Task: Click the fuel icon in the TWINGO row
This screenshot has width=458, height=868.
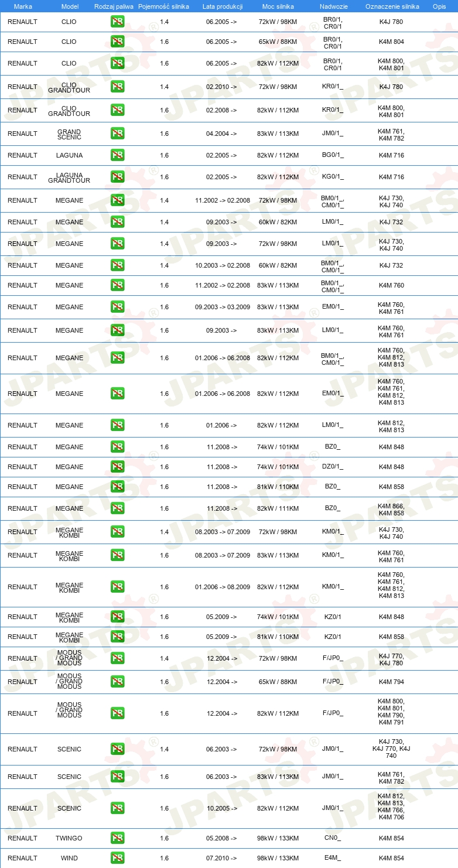Action: pyautogui.click(x=117, y=838)
